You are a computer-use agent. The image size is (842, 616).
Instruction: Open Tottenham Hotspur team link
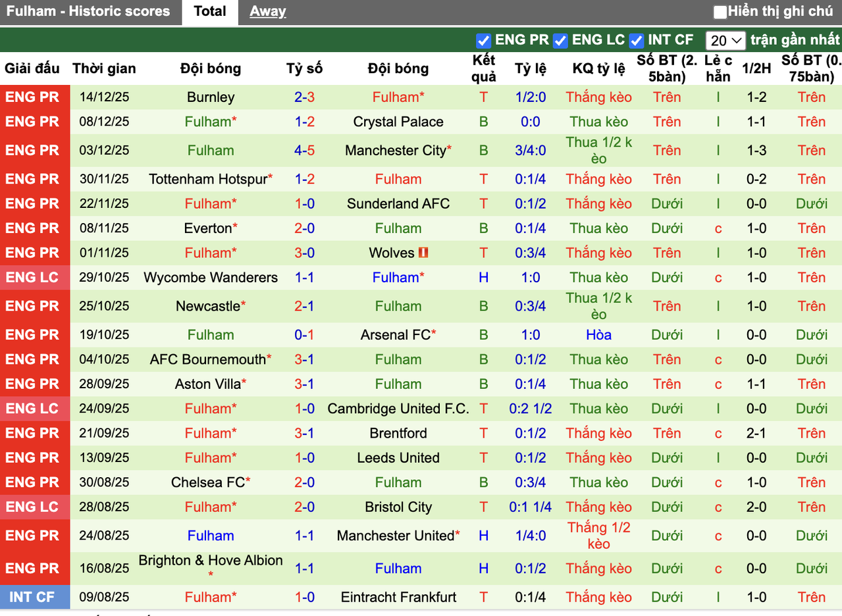pyautogui.click(x=208, y=179)
